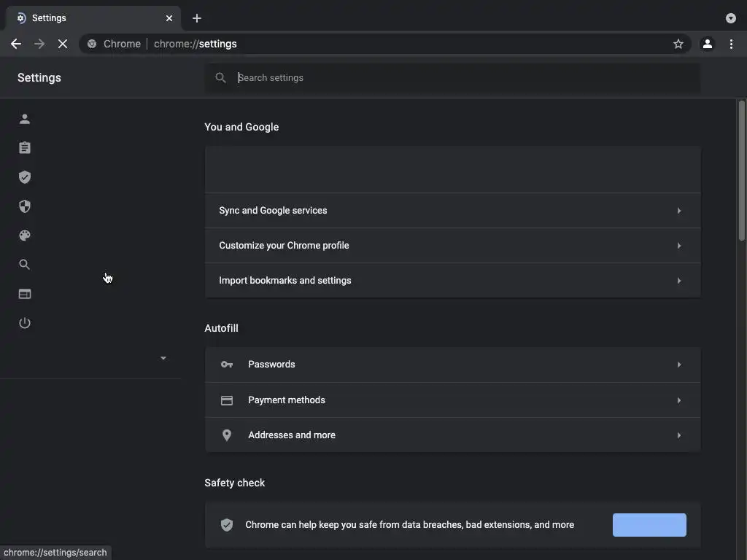This screenshot has height=560, width=747.
Task: Open the Chrome three-dot menu
Action: (731, 44)
